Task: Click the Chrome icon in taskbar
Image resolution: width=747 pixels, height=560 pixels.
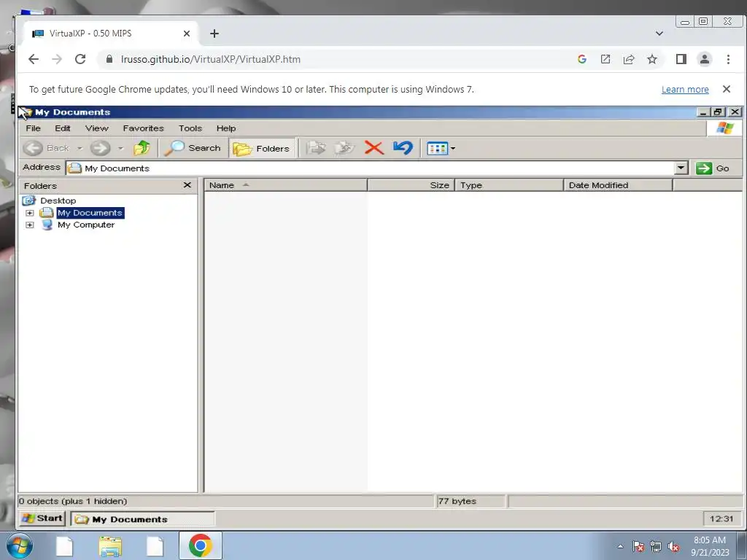Action: click(200, 545)
